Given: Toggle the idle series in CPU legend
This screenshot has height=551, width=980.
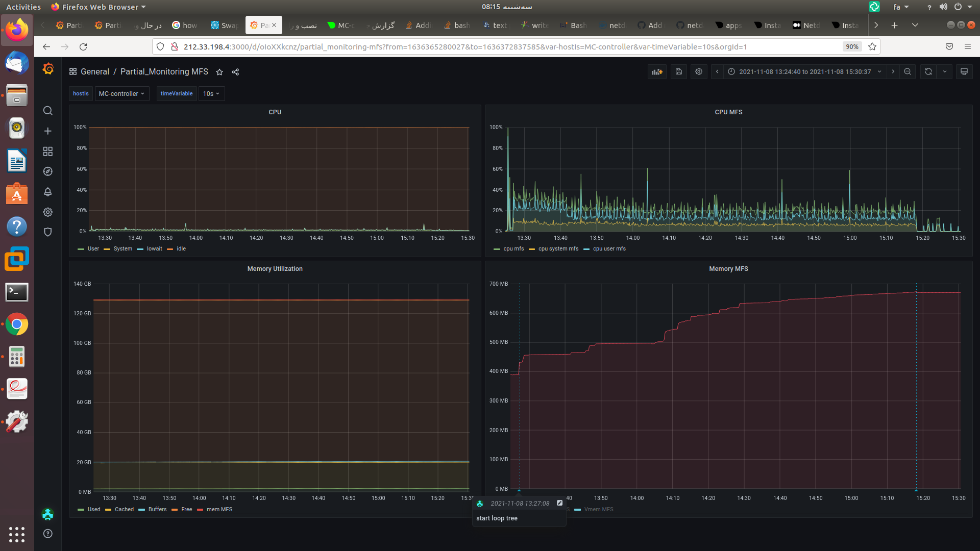Looking at the screenshot, I should (181, 249).
